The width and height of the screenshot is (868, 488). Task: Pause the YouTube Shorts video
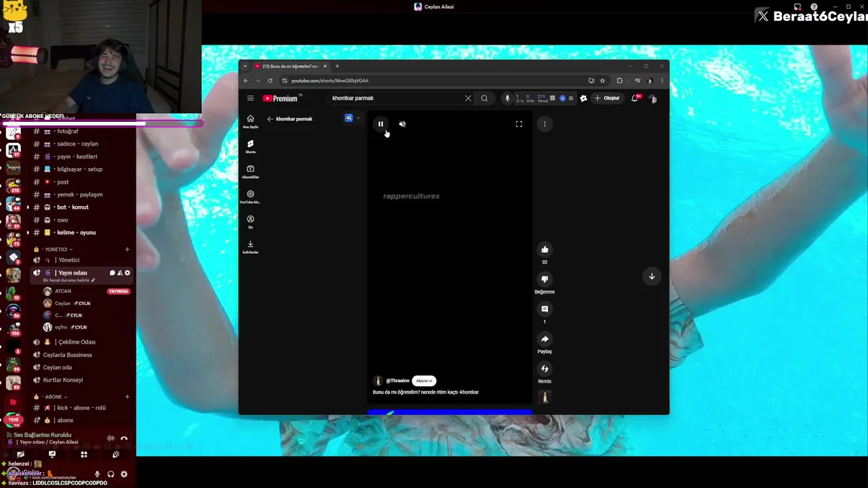click(380, 124)
